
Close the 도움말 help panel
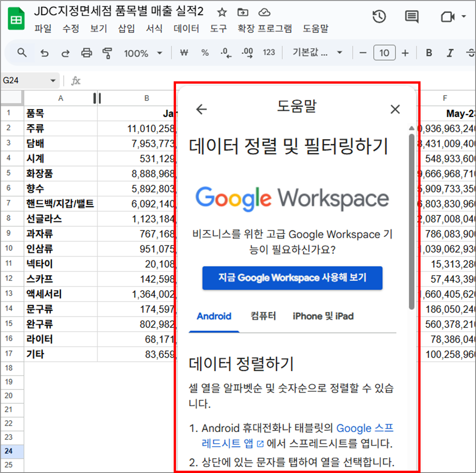(395, 109)
